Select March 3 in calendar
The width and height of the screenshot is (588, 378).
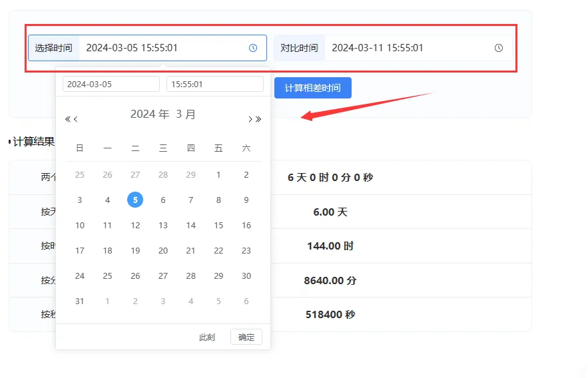(79, 200)
